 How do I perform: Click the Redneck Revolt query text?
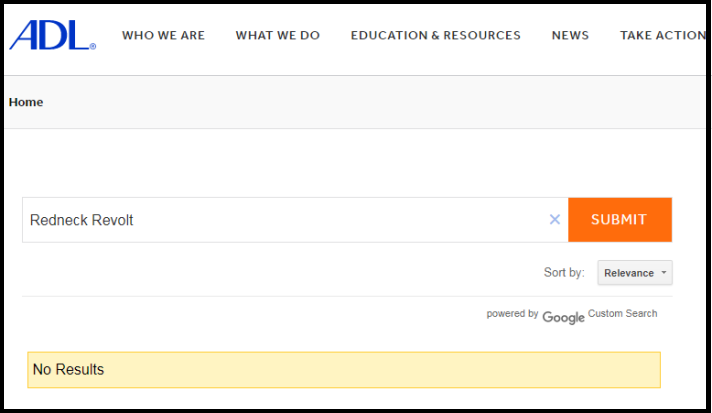81,220
